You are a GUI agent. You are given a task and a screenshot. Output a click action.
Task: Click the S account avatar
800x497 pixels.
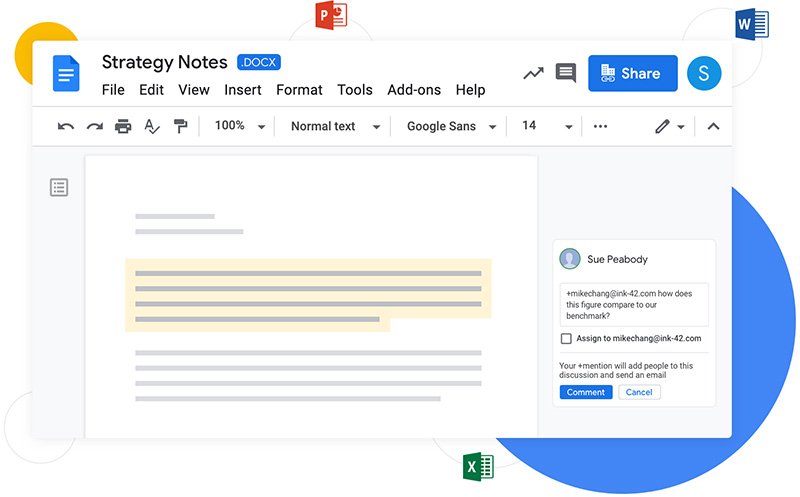[704, 73]
